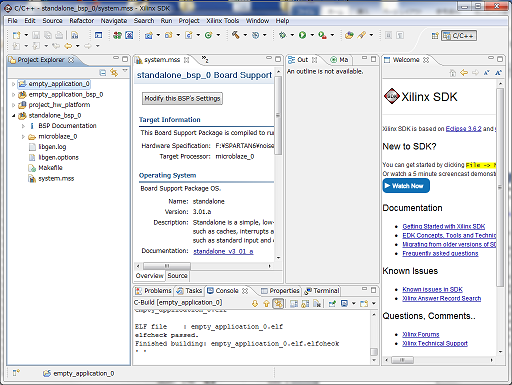Switch to the Source tab of system.mss
This screenshot has width=512, height=385.
177,276
